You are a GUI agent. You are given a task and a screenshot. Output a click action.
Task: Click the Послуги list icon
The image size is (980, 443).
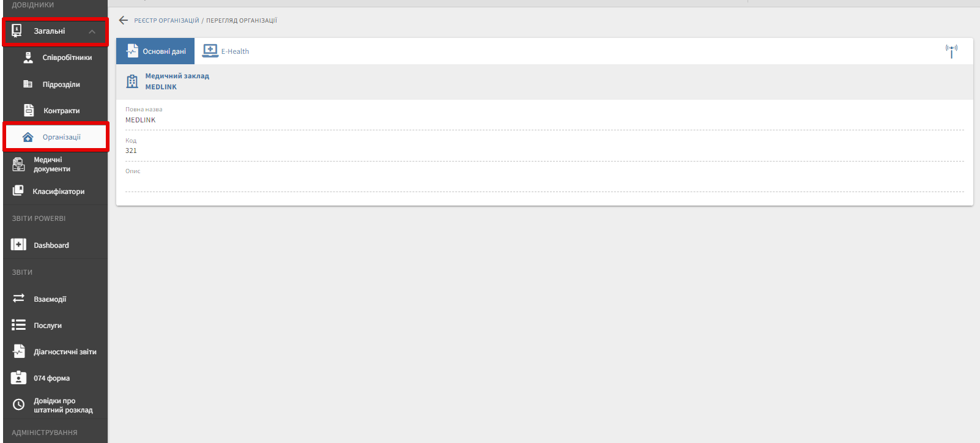click(x=19, y=325)
